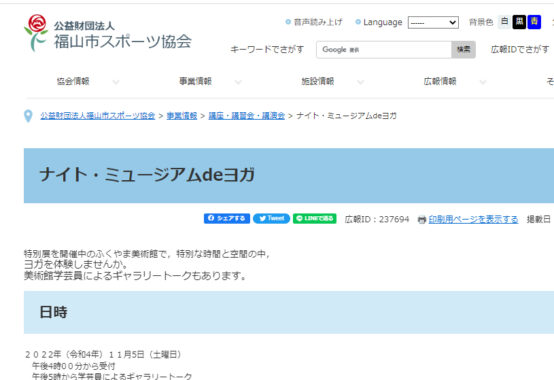Open the Language selection dropdown

pyautogui.click(x=433, y=23)
